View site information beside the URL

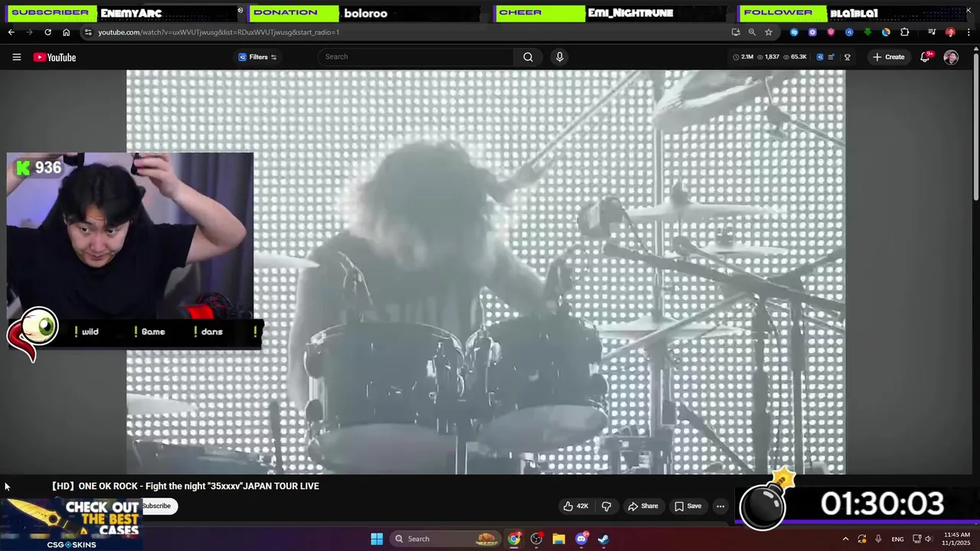(x=88, y=32)
